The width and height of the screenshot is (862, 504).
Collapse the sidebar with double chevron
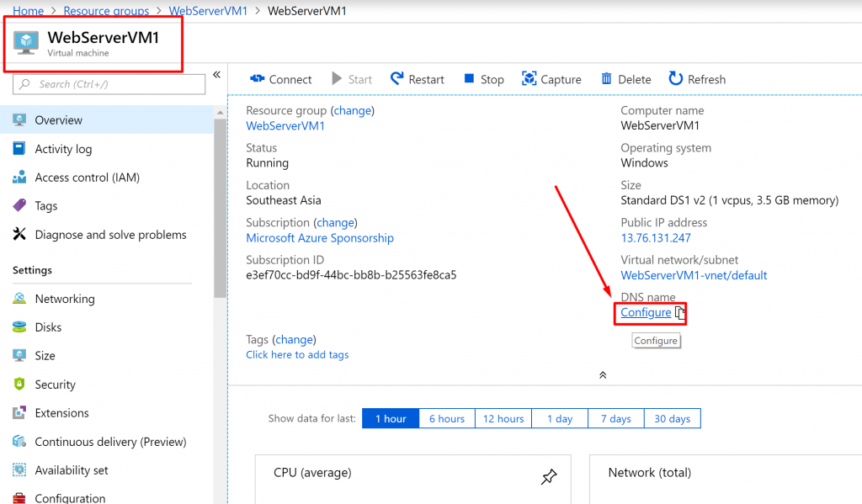click(216, 75)
